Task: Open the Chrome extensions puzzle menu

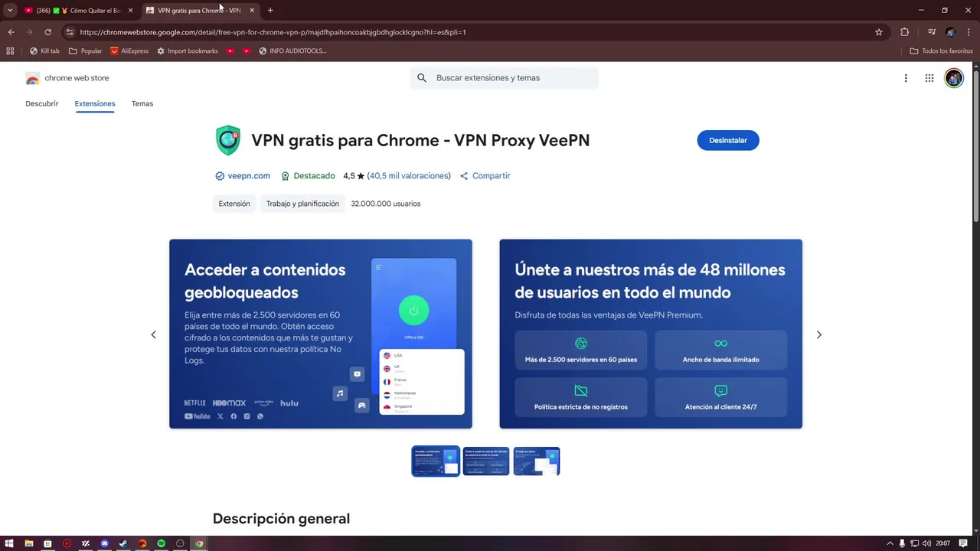Action: pos(905,32)
